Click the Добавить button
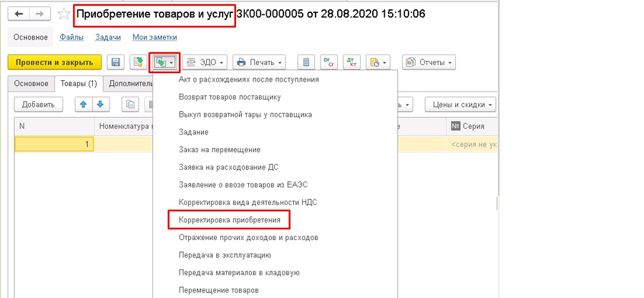The height and width of the screenshot is (298, 644). click(38, 105)
